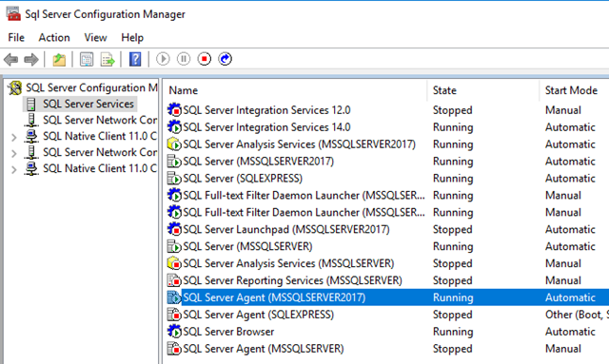Select SQL Server (MSSQLSERVER) service
Viewport: 609px width, 364px height.
247,246
